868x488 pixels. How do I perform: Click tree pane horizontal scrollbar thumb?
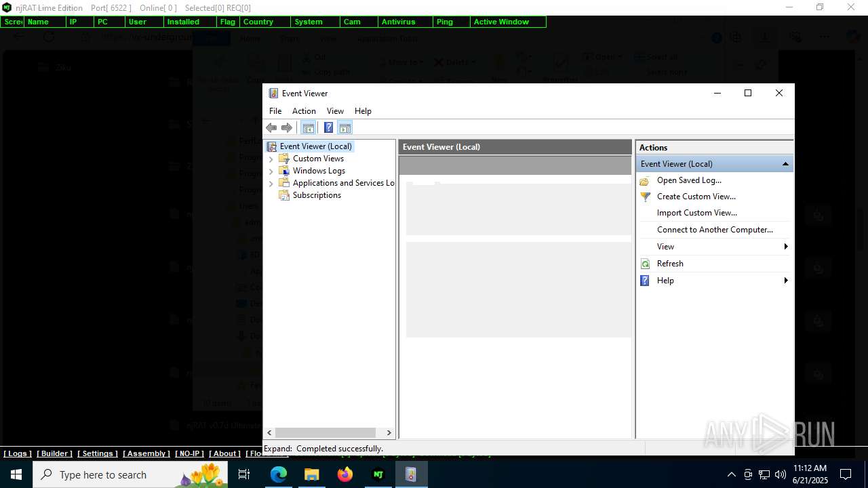325,432
